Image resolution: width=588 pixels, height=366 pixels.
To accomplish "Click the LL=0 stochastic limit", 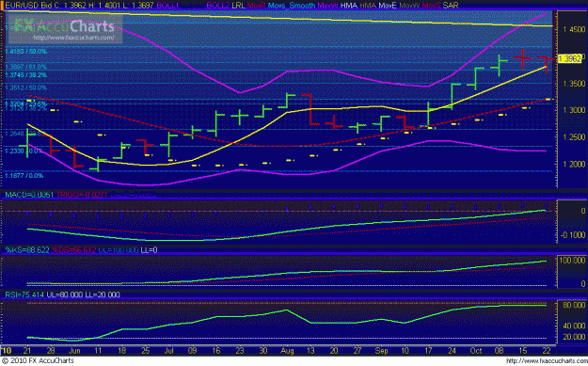I will point(149,250).
